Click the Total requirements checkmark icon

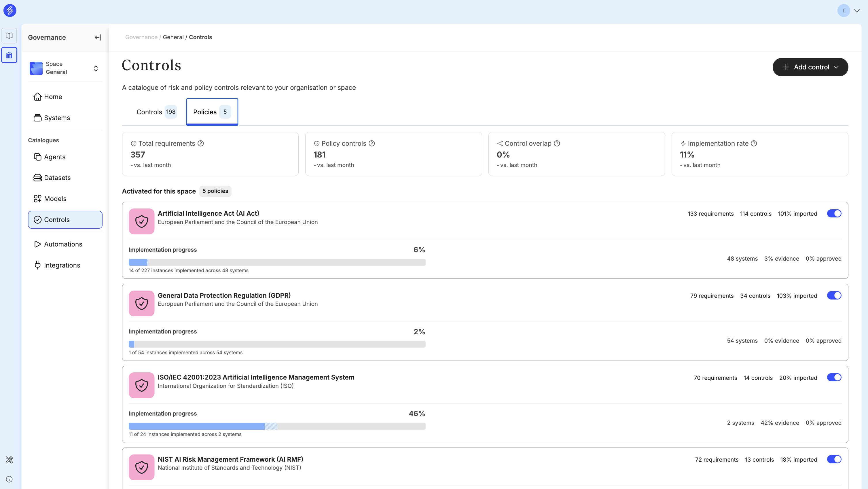[133, 144]
